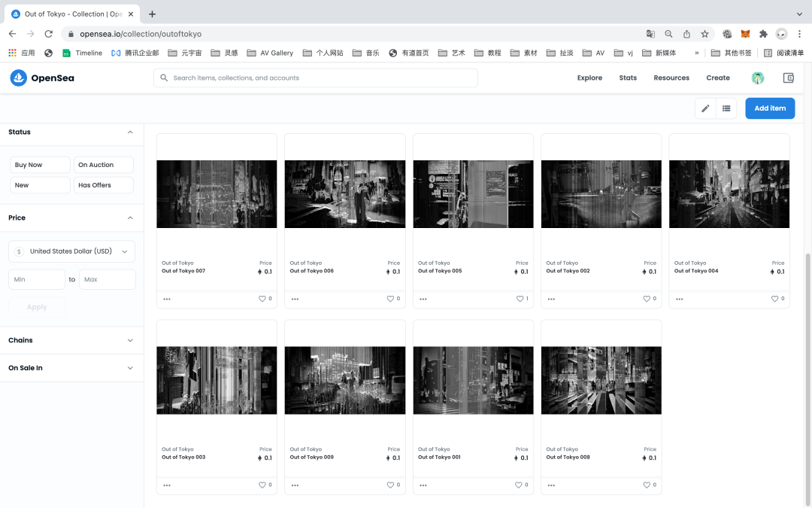This screenshot has width=812, height=508.
Task: Open the list activity view icon
Action: [x=726, y=108]
